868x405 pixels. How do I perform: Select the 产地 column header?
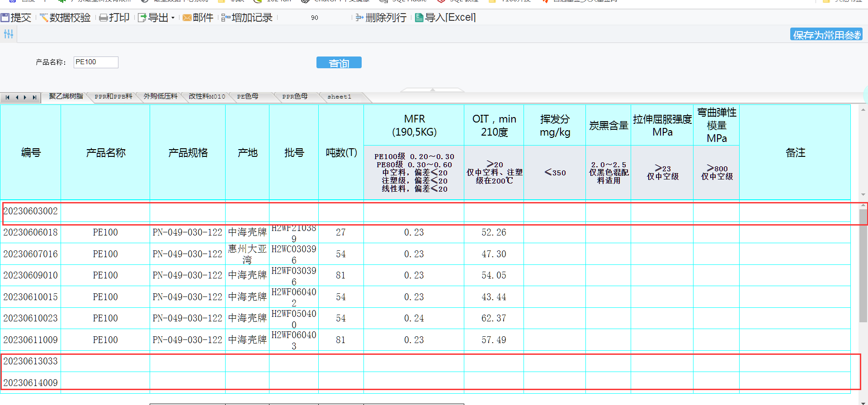[x=247, y=153]
